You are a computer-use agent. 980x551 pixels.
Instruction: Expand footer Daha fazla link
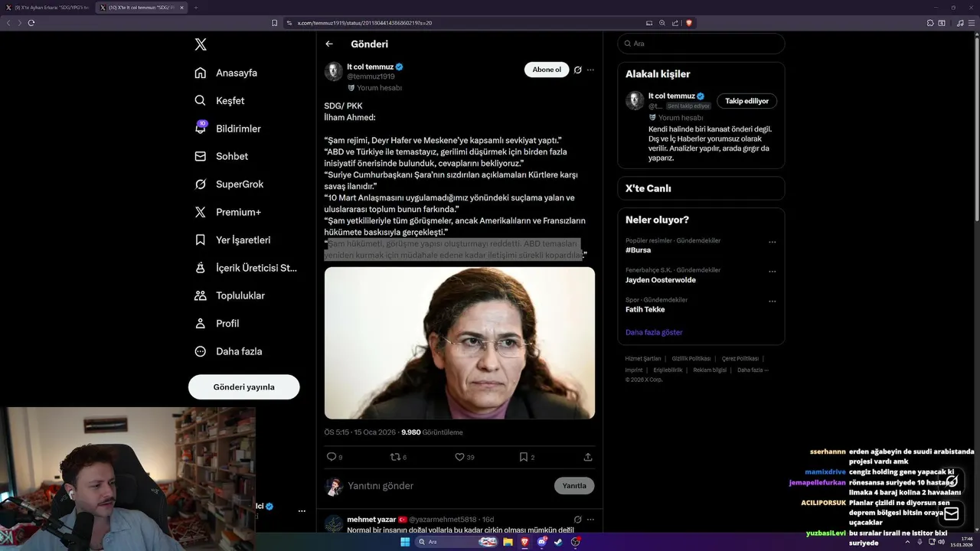[x=753, y=370]
